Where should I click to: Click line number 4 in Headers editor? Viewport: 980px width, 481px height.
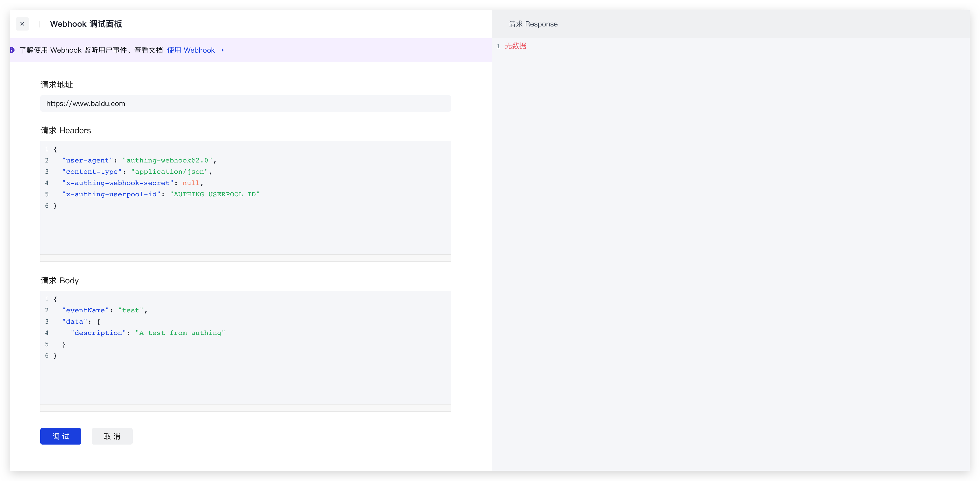click(x=47, y=183)
